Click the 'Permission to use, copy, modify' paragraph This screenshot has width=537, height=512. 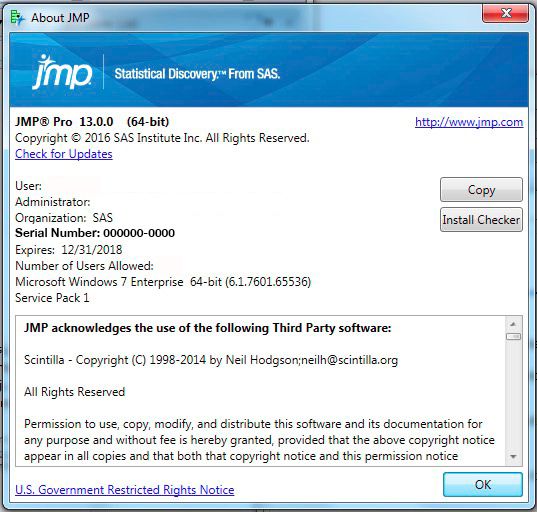pyautogui.click(x=259, y=440)
